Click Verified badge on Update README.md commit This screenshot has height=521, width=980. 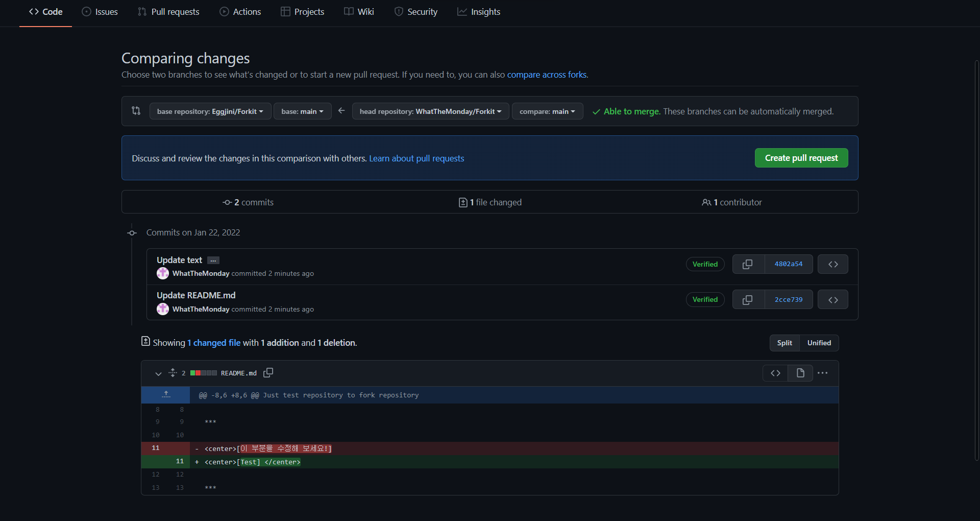pos(705,299)
